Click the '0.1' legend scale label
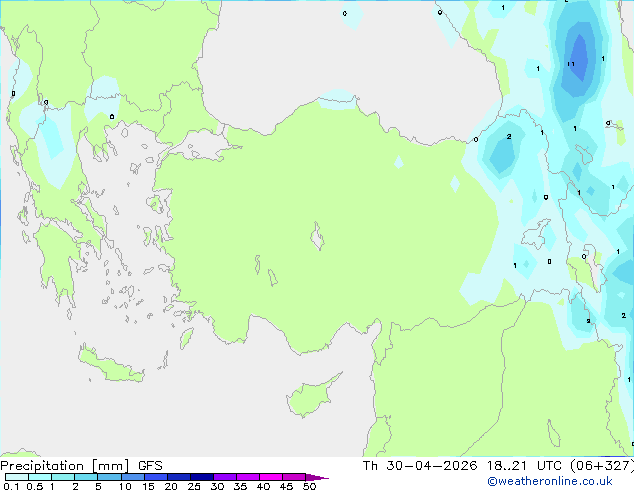 [x=11, y=486]
